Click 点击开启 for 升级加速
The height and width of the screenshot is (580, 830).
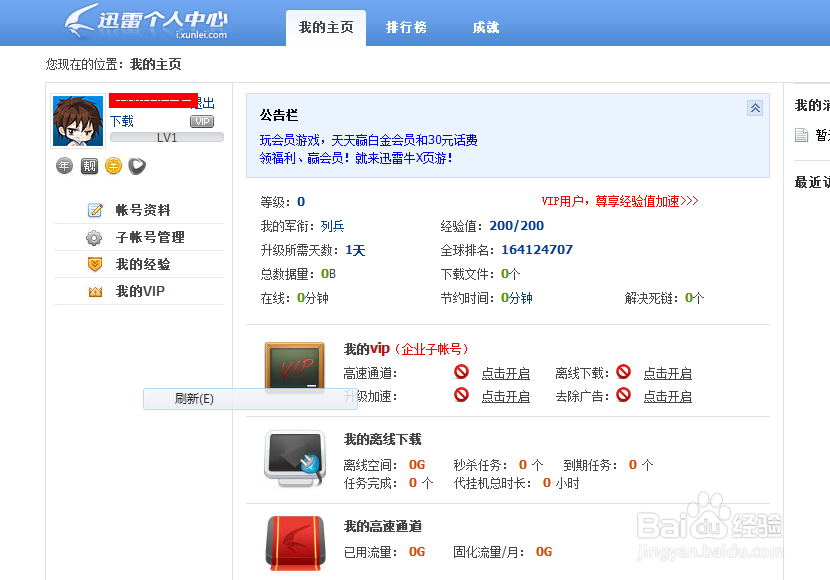[506, 396]
